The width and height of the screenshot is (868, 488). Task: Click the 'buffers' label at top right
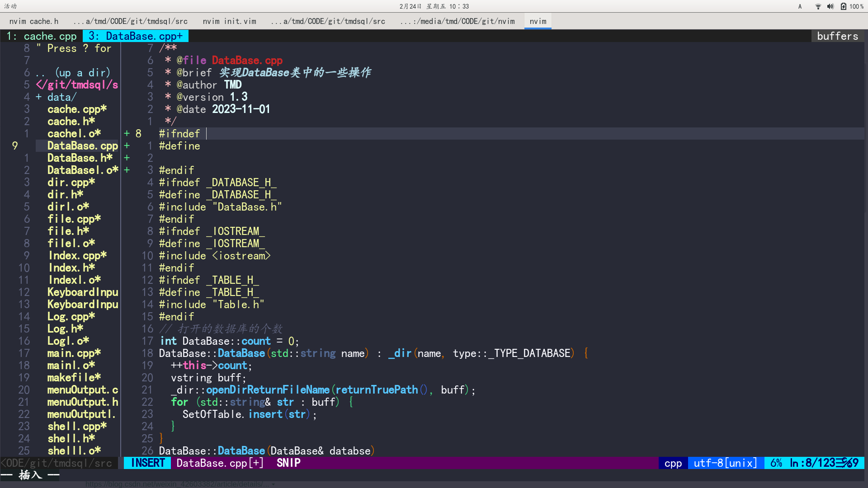(837, 36)
